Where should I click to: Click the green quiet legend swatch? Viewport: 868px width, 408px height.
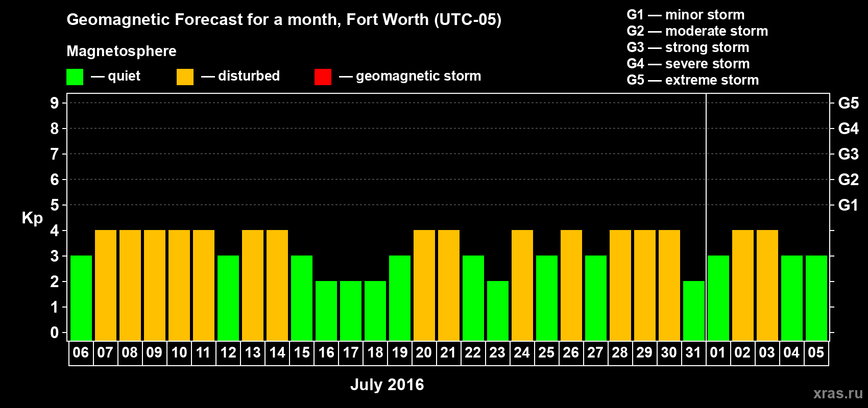(x=75, y=77)
